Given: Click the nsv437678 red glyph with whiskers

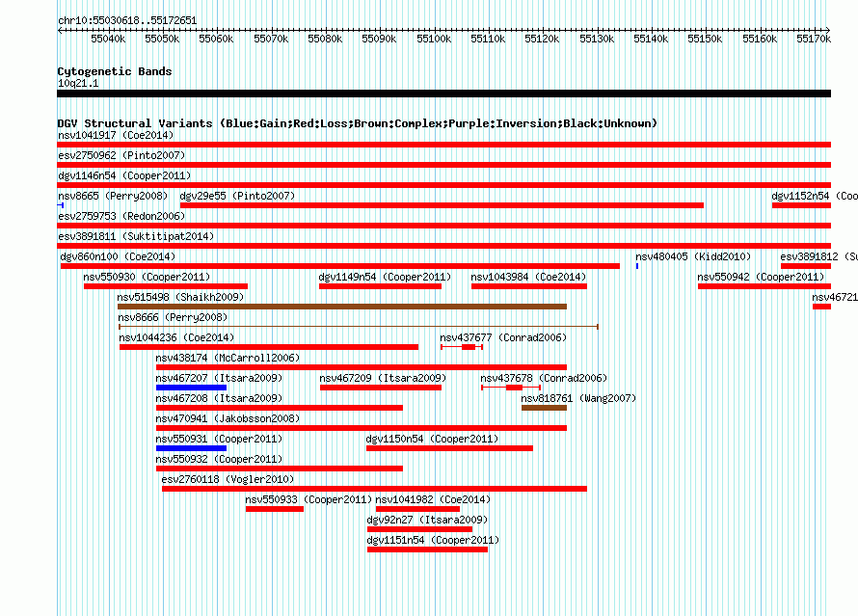Looking at the screenshot, I should point(511,388).
